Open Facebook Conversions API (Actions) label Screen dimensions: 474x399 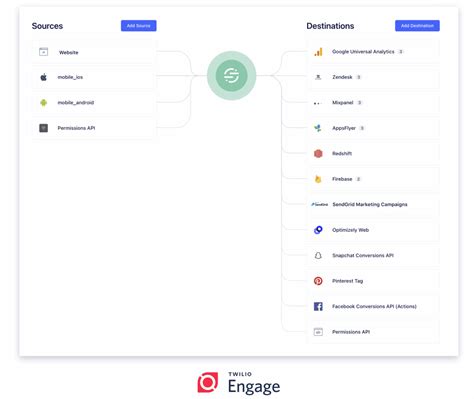(374, 306)
